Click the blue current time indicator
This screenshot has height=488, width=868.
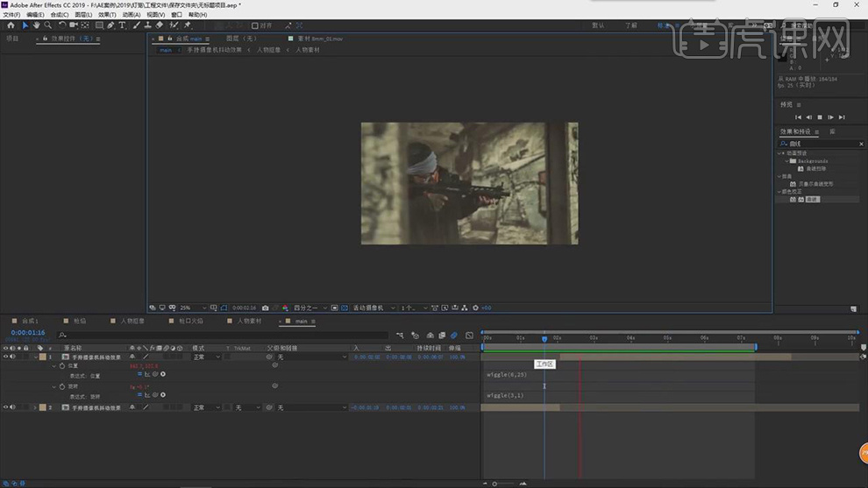coord(544,338)
